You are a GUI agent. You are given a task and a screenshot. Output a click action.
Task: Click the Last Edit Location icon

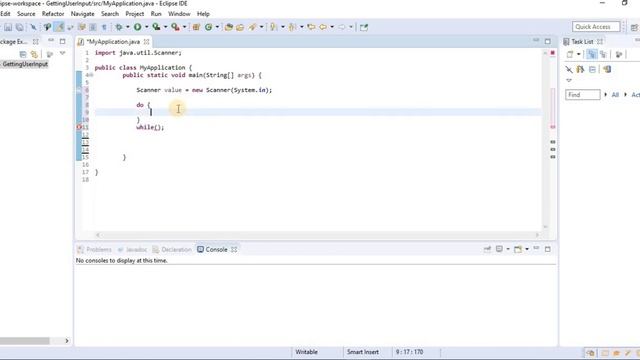pos(311,27)
